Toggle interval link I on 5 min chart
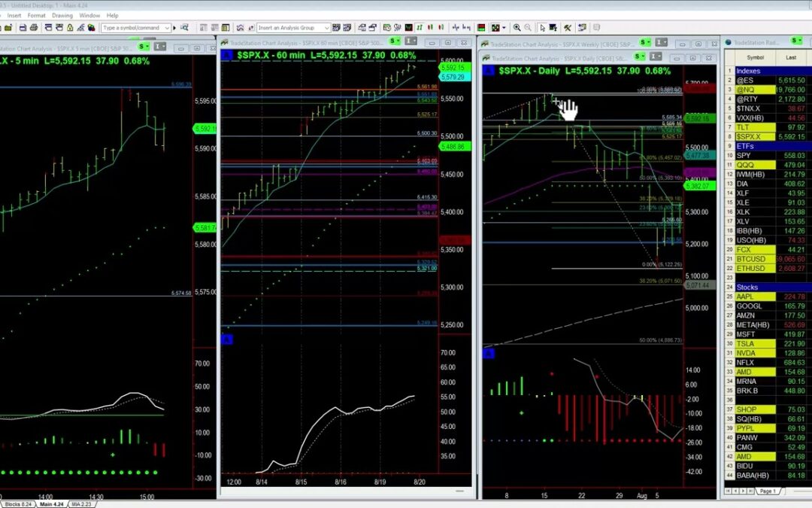Image resolution: width=812 pixels, height=508 pixels. (x=159, y=47)
